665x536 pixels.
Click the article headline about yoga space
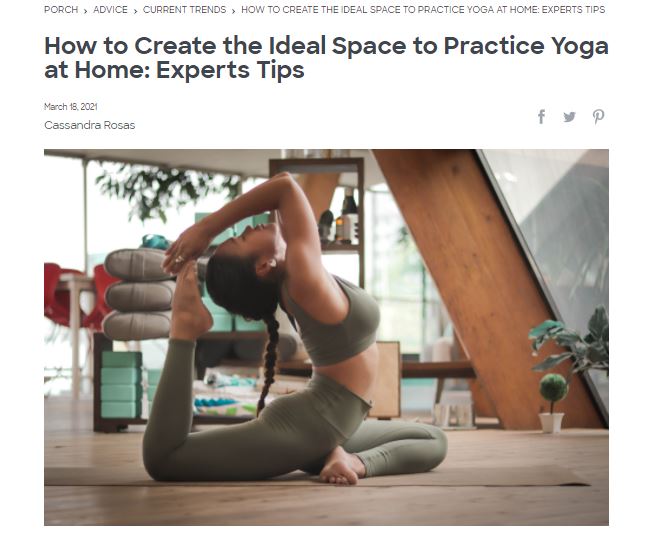(326, 58)
